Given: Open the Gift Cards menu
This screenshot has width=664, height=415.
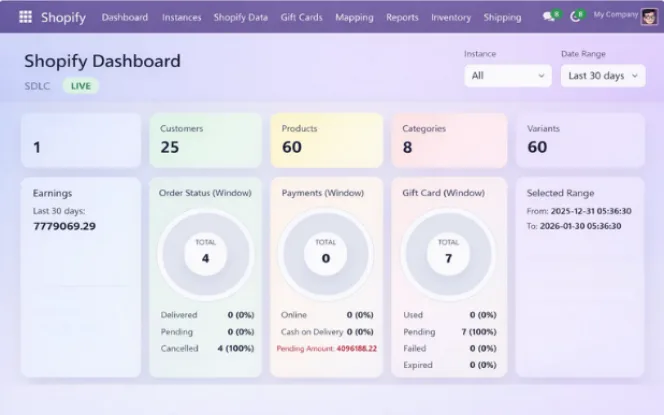Looking at the screenshot, I should pos(302,17).
